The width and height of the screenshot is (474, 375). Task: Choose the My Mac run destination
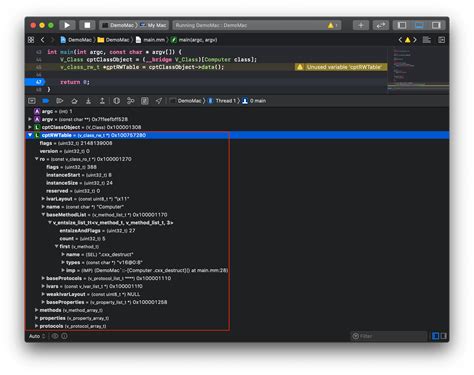point(153,25)
